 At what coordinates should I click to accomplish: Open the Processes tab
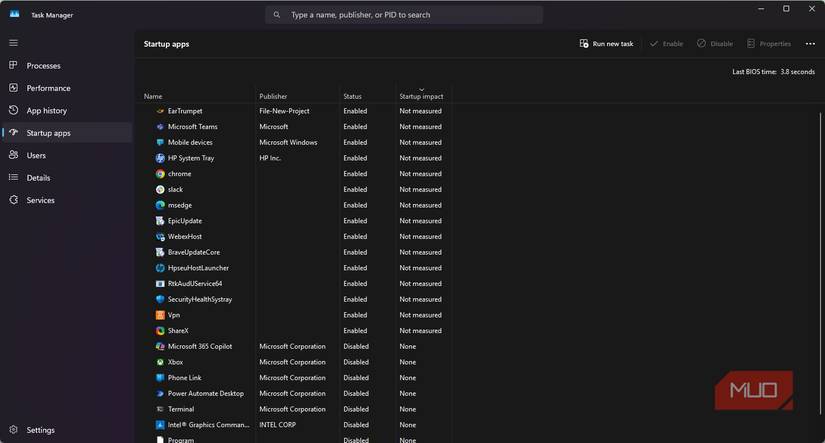point(43,66)
